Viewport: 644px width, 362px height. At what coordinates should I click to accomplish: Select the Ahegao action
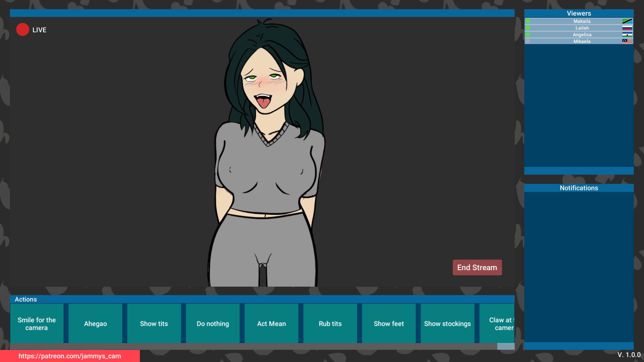click(95, 323)
